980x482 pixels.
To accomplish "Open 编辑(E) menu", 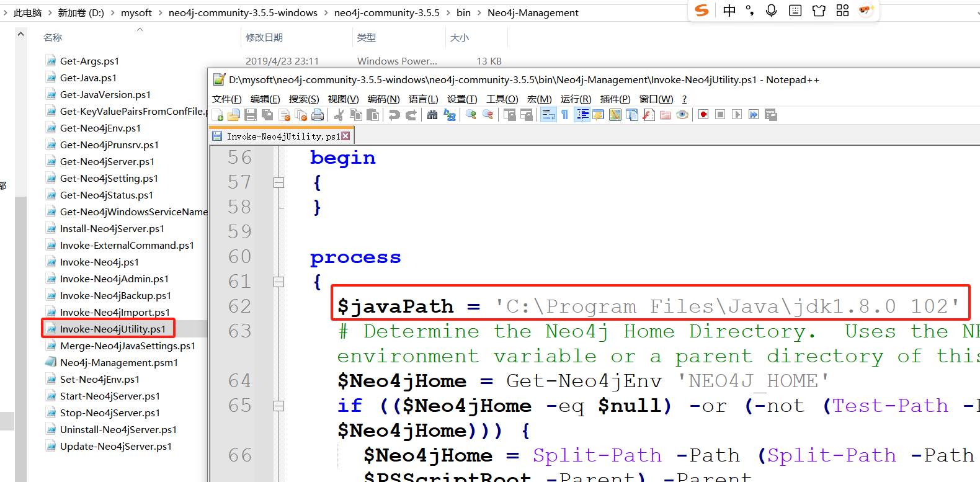I will pos(265,99).
